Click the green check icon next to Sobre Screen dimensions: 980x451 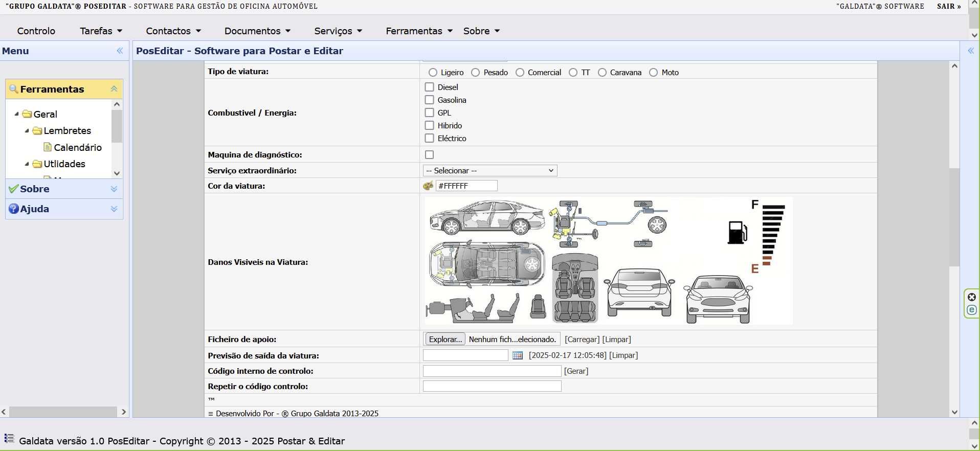click(x=14, y=189)
